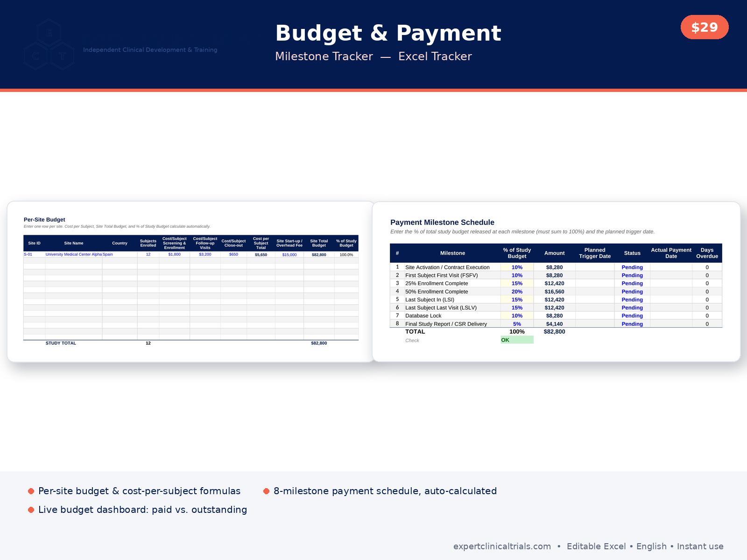Click the $4,140 amount cell
The width and height of the screenshot is (747, 560).
[554, 324]
